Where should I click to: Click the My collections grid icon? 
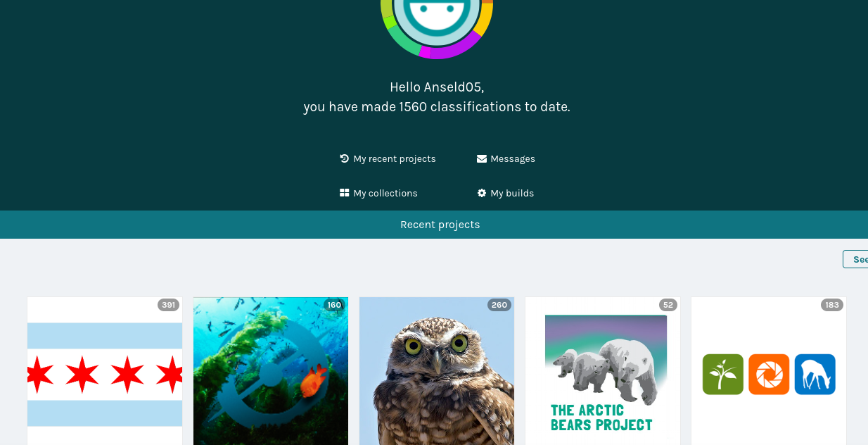[344, 193]
